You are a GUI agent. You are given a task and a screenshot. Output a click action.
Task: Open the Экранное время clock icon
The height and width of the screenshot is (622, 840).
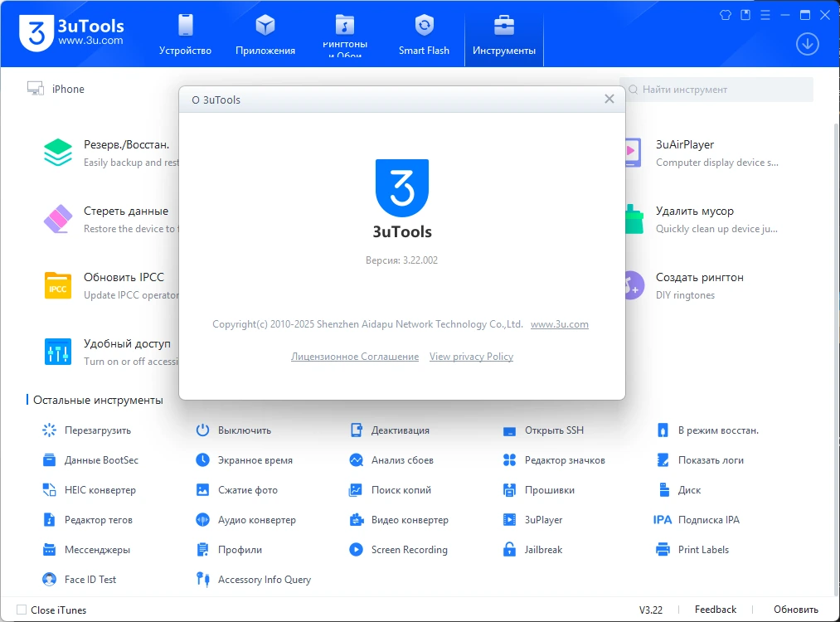[202, 460]
